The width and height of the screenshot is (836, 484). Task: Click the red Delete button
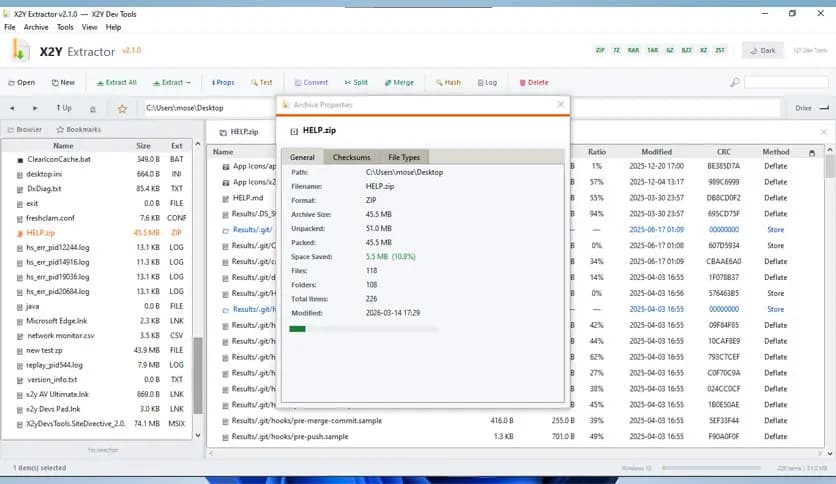pyautogui.click(x=534, y=83)
